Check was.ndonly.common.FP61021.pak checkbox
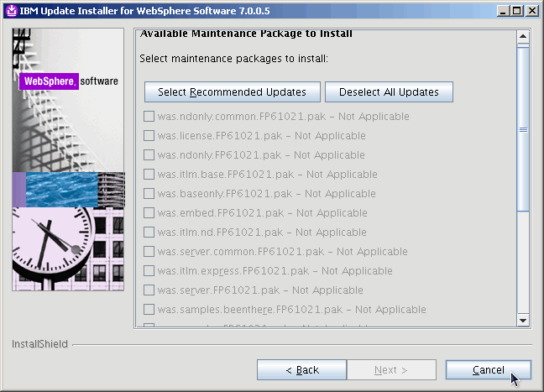Viewport: 544px width, 392px height. point(149,117)
